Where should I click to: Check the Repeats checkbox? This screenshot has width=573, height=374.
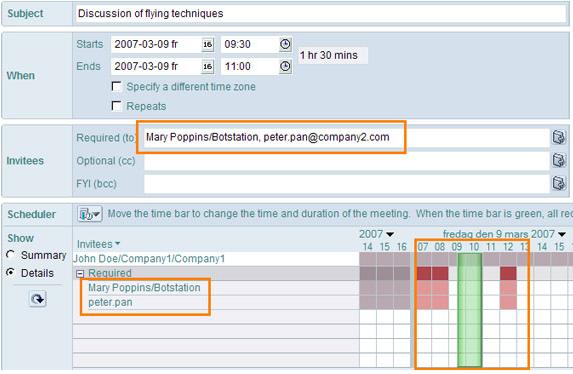[x=116, y=106]
